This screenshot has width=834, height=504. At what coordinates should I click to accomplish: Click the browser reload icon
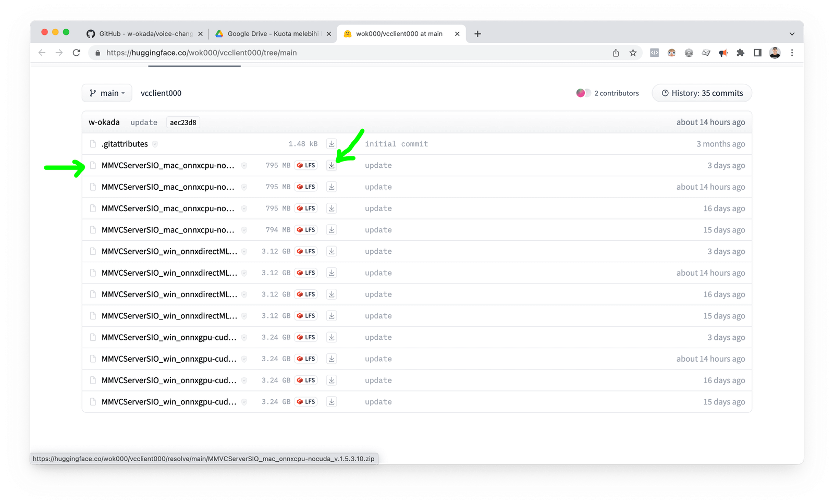click(77, 53)
